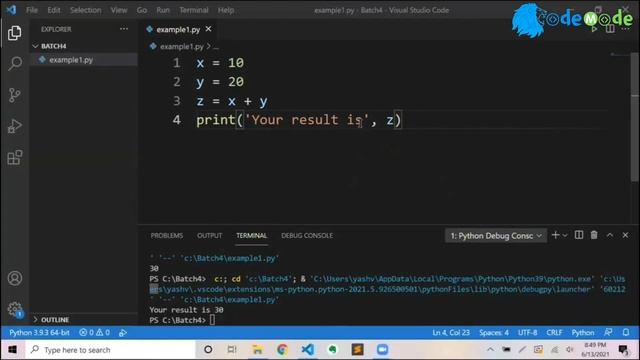Open the View menu
The image size is (640, 360).
119,10
